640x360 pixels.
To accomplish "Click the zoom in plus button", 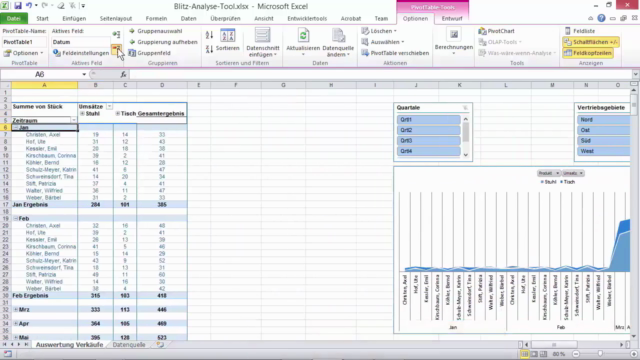I will point(634,354).
